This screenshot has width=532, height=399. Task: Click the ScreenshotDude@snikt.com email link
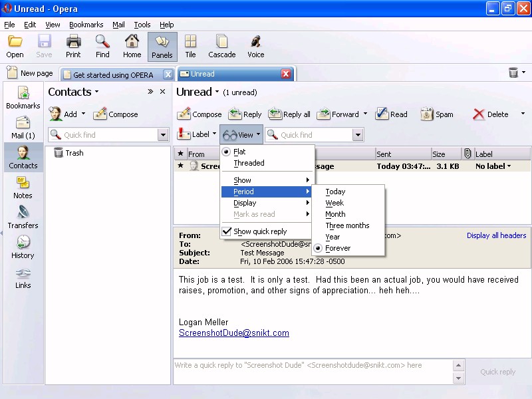[x=233, y=333]
